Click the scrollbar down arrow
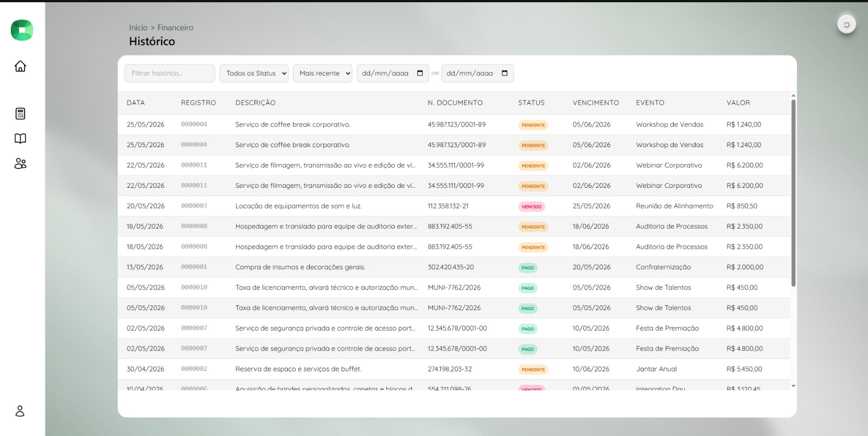 point(793,386)
